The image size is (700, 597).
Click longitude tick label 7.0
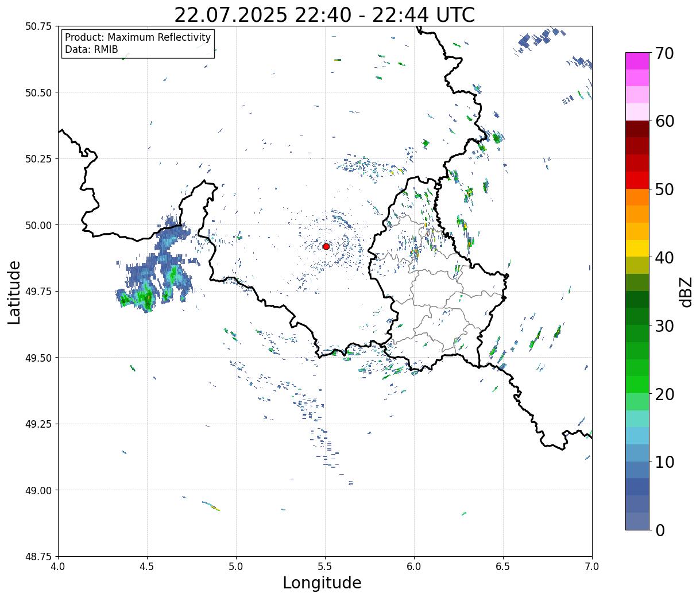pos(592,567)
